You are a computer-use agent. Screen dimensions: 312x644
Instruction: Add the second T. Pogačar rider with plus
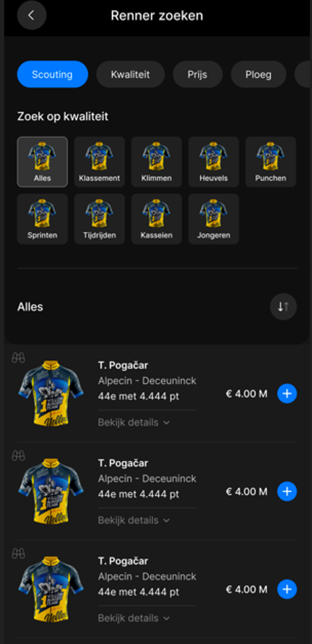pyautogui.click(x=287, y=491)
